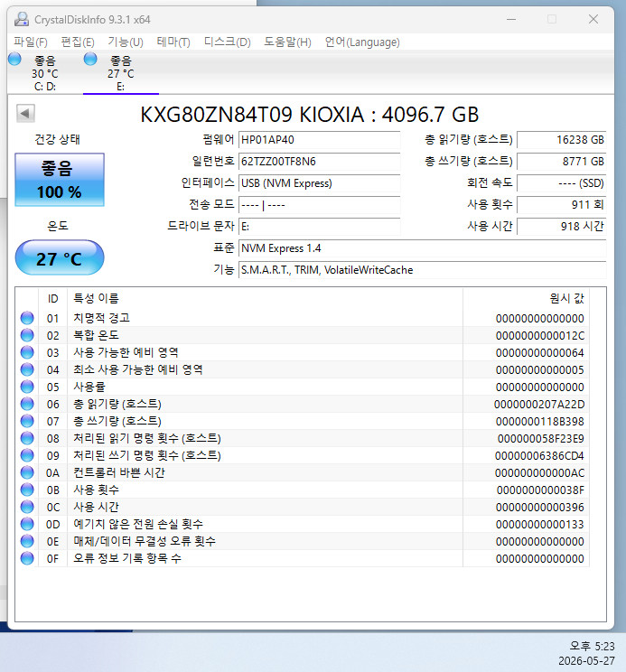
Task: Open the 기능(U) menu
Action: tap(126, 42)
